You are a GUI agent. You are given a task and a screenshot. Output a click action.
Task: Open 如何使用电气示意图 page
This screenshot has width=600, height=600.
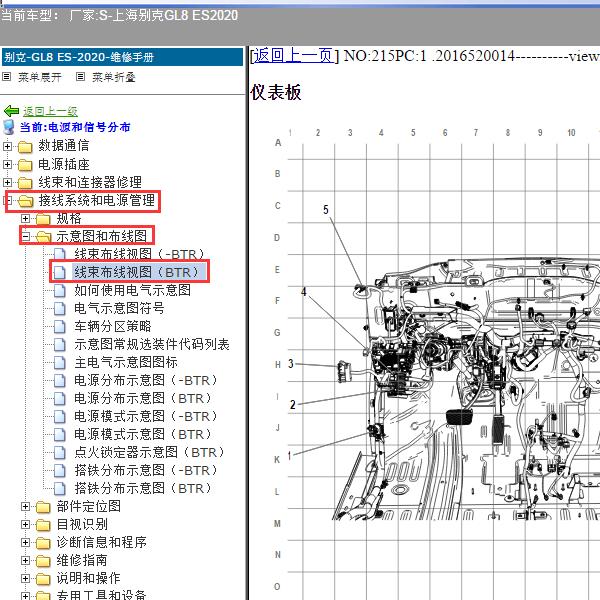pos(132,290)
